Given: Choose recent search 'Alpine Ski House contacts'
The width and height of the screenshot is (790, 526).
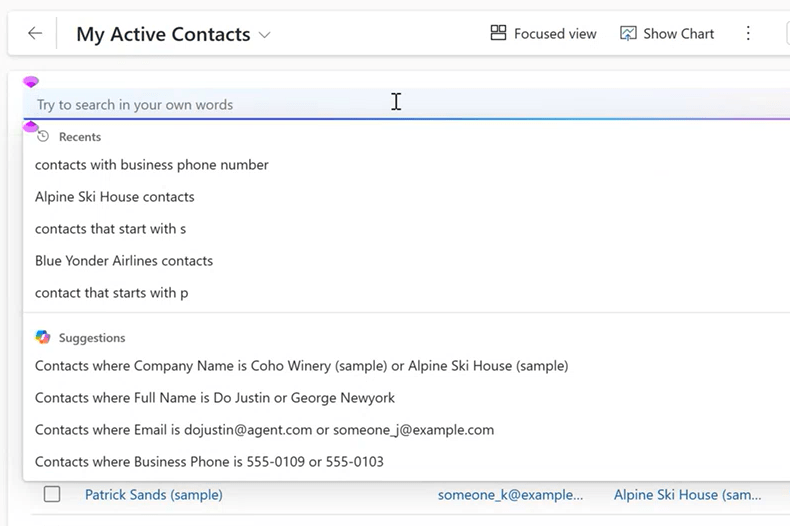Looking at the screenshot, I should point(115,197).
